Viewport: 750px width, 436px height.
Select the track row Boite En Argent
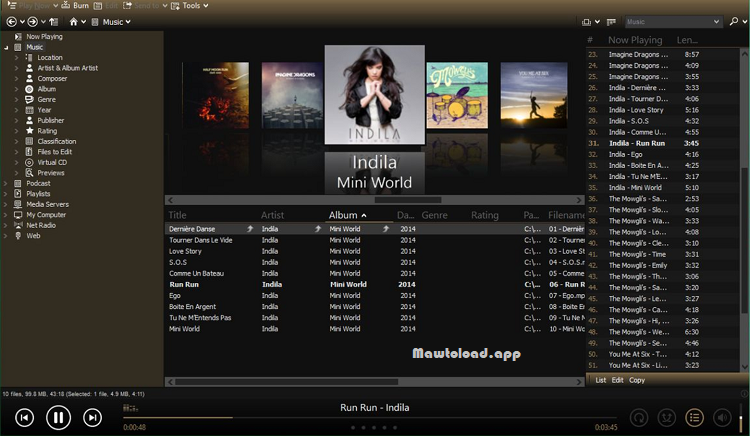pos(375,306)
